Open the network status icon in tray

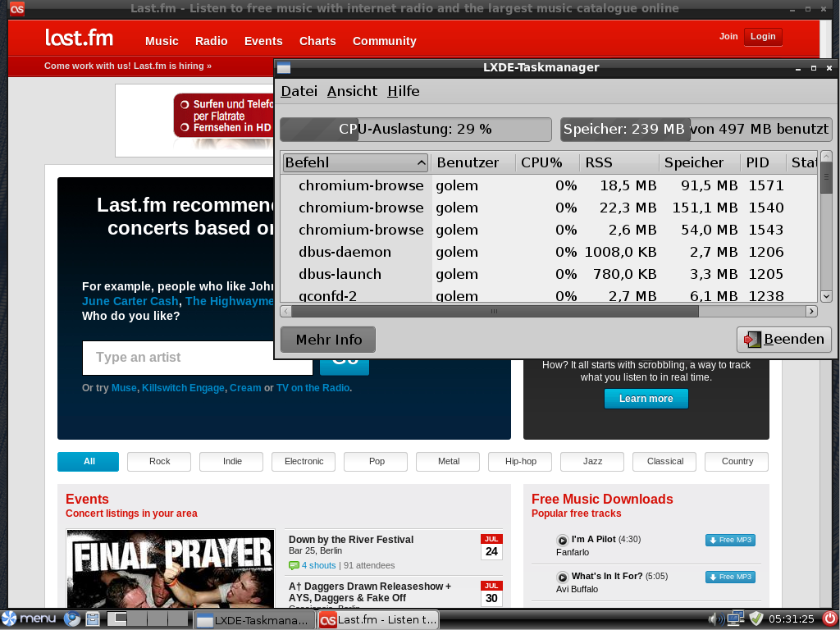click(x=735, y=619)
